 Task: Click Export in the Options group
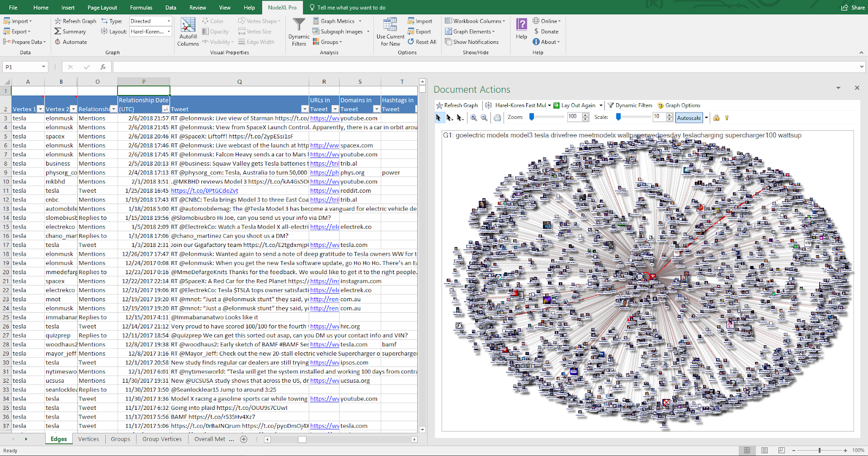(419, 31)
